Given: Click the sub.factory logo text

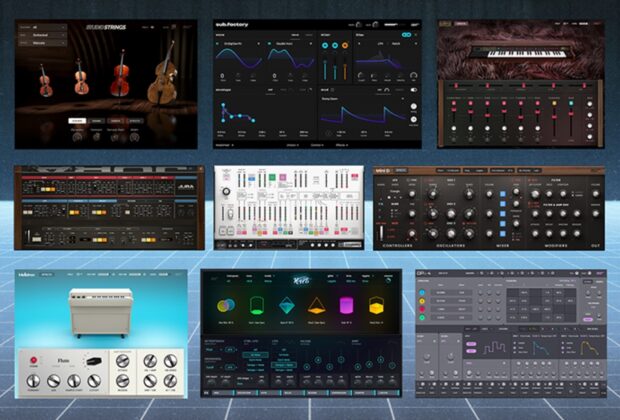Looking at the screenshot, I should 232,25.
